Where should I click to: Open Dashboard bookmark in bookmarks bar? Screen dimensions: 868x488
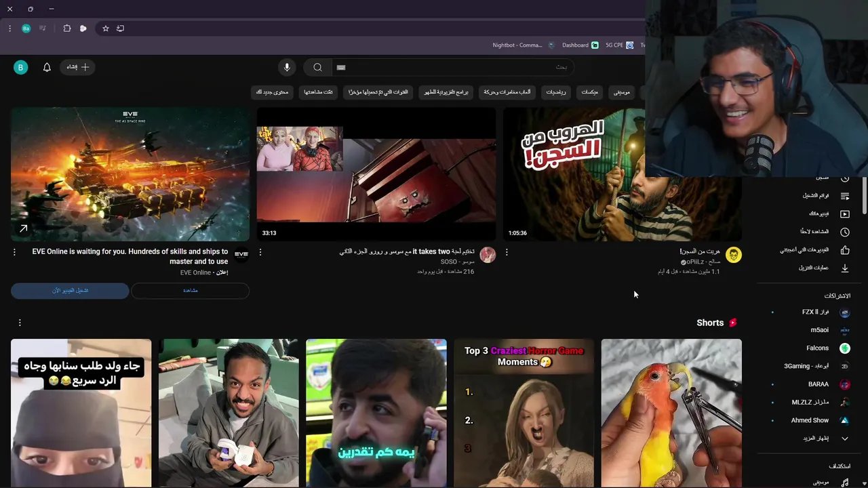[x=580, y=45]
